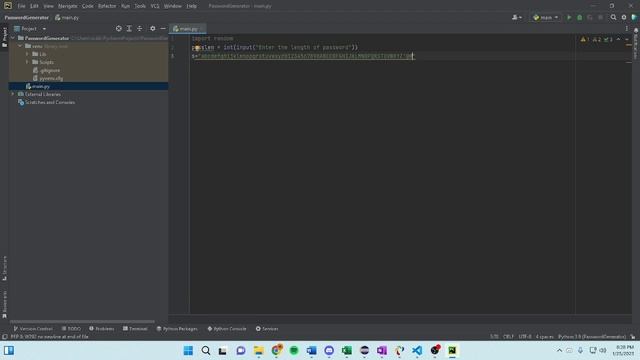Open the Window menu
Screen dimensions: 640x360
pyautogui.click(x=173, y=6)
